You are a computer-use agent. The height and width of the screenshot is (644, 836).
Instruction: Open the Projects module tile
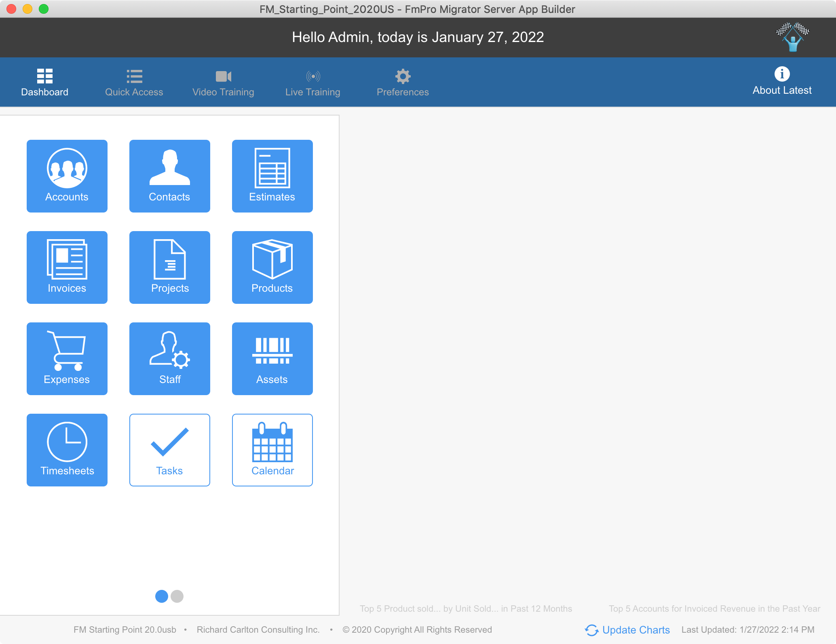(x=170, y=267)
